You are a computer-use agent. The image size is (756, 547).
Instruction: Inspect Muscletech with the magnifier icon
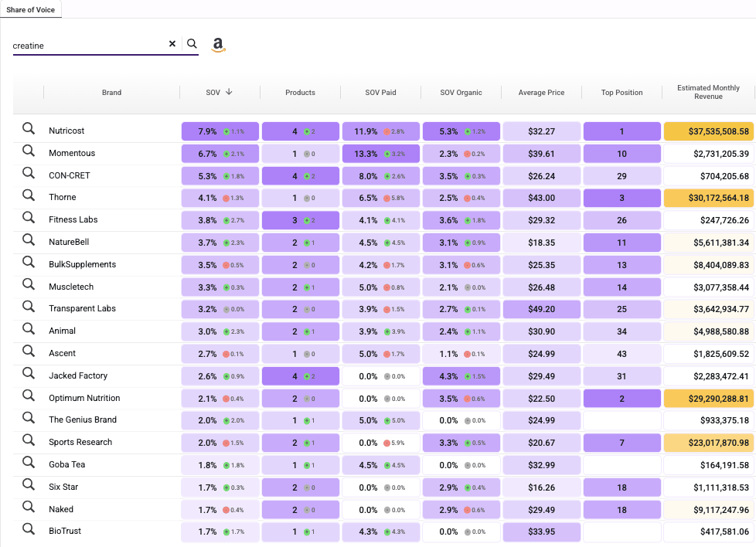click(29, 284)
